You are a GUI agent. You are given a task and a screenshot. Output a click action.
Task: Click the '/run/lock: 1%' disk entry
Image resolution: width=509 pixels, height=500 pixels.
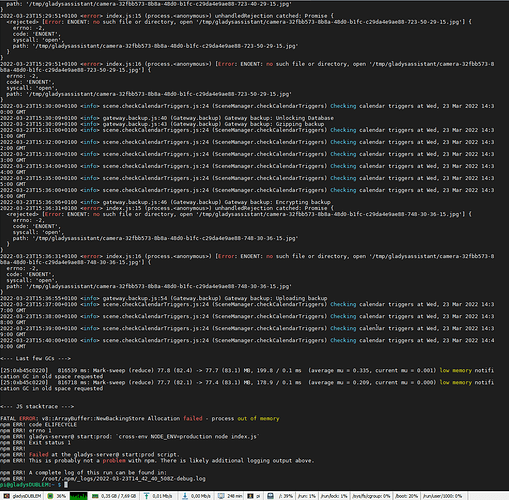click(334, 496)
